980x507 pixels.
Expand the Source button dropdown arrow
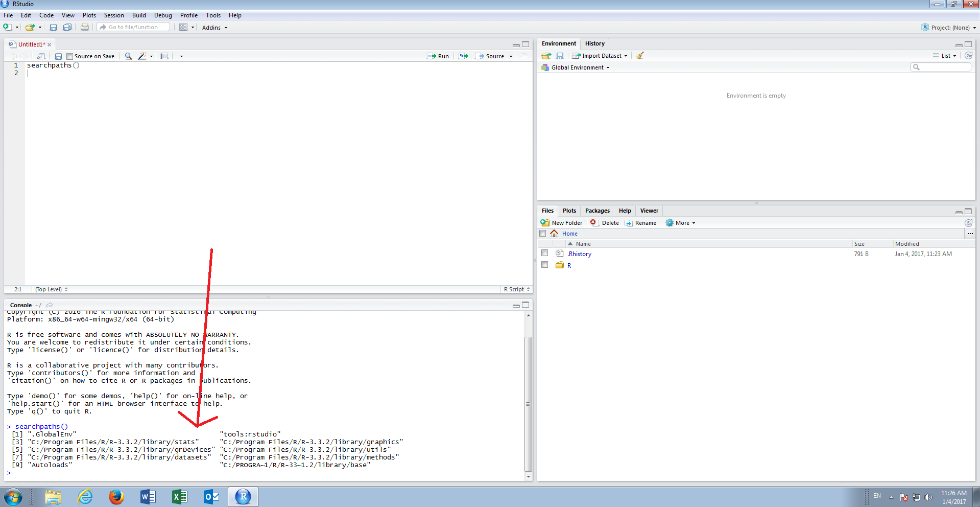point(511,56)
